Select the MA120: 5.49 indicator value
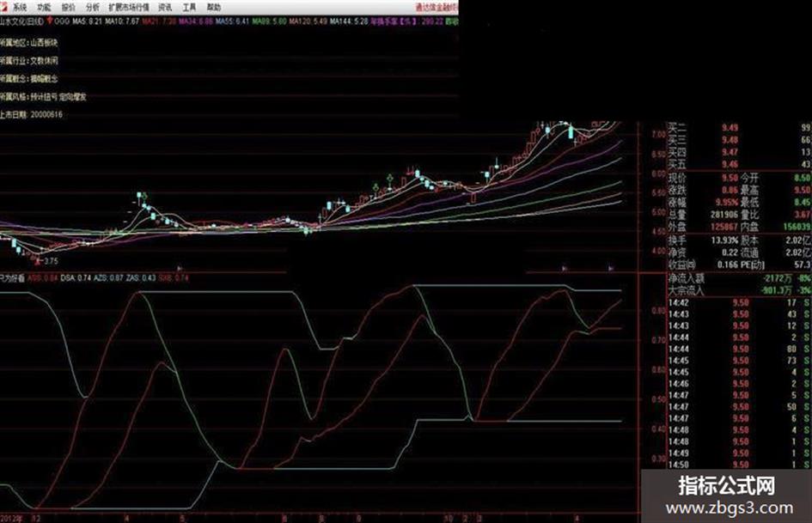Viewport: 812px width, 523px height. (308, 21)
